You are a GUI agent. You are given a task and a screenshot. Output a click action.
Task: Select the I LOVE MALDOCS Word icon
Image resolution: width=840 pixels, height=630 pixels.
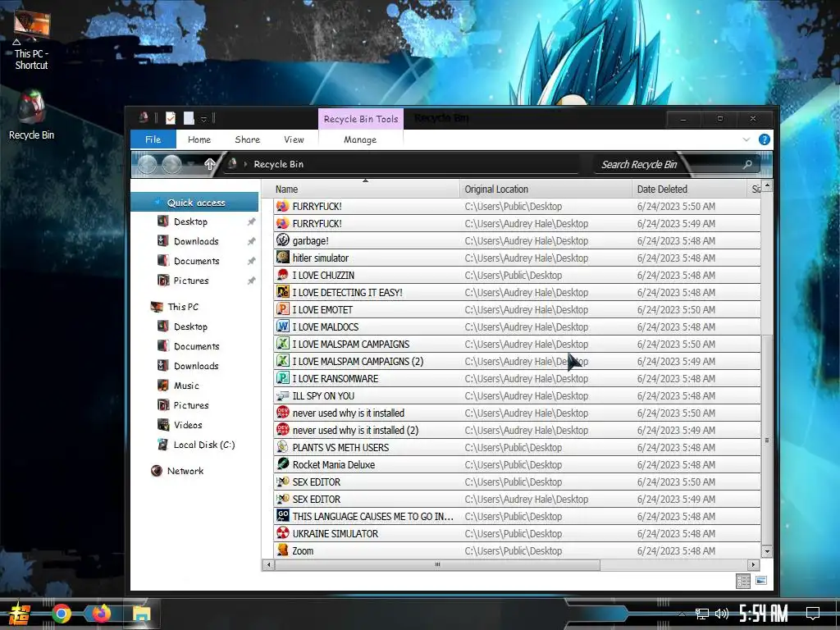282,326
